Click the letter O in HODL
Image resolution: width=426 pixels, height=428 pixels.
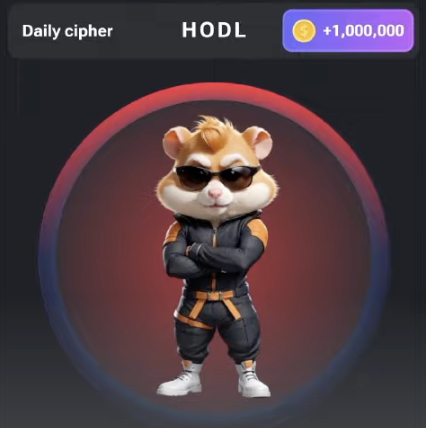coord(207,30)
